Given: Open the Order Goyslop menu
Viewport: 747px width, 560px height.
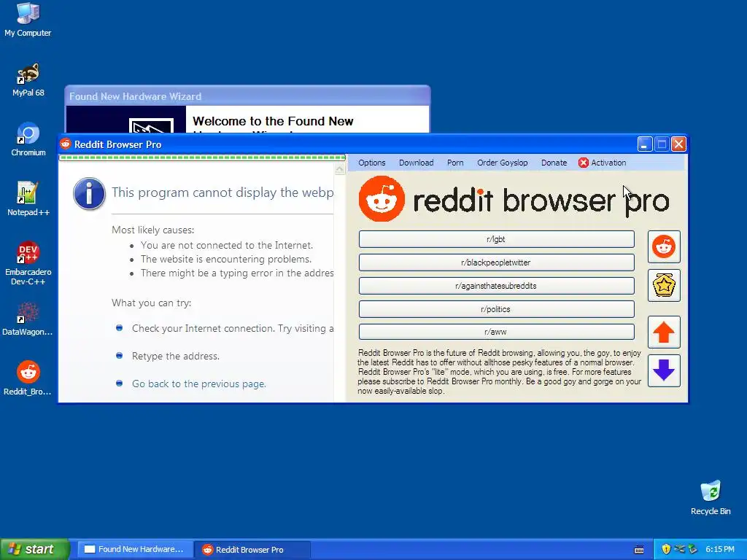Looking at the screenshot, I should coord(502,163).
